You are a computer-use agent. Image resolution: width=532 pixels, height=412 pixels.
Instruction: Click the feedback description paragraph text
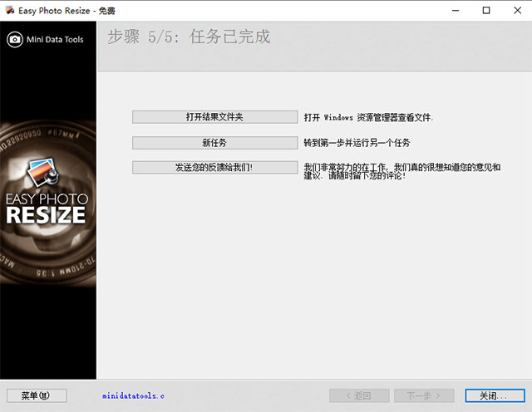[x=401, y=172]
